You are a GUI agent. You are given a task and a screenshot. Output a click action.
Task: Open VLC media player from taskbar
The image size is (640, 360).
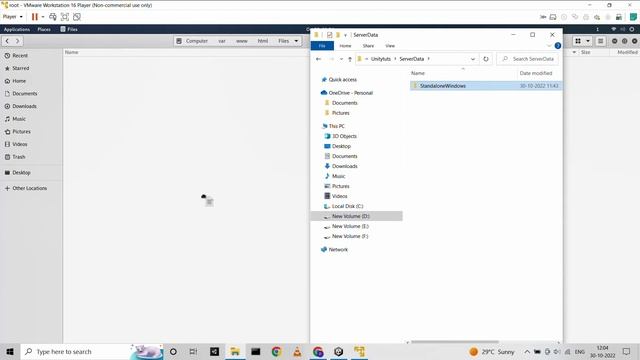coord(297,351)
